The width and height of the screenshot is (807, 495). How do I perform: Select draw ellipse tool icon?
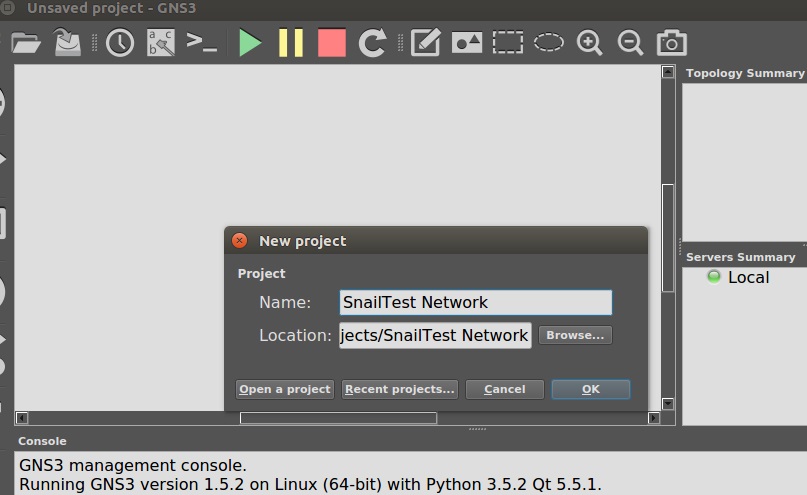click(549, 43)
